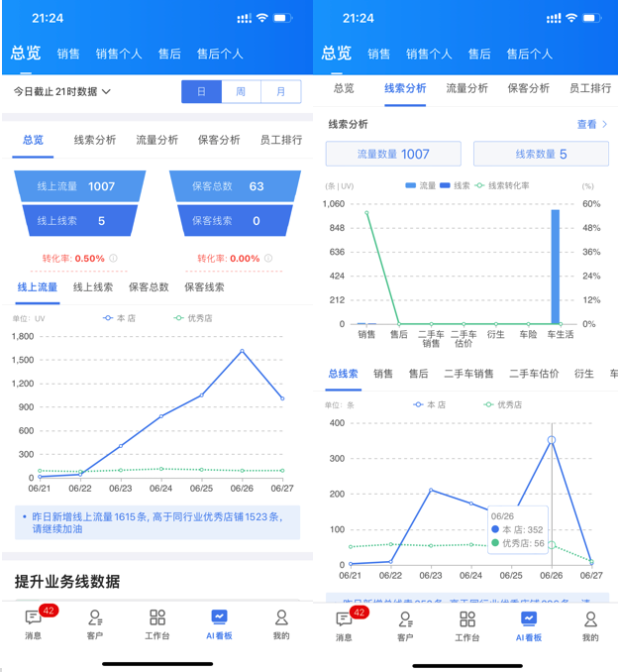
Task: Tap battery status icon in right screen
Action: coord(593,18)
